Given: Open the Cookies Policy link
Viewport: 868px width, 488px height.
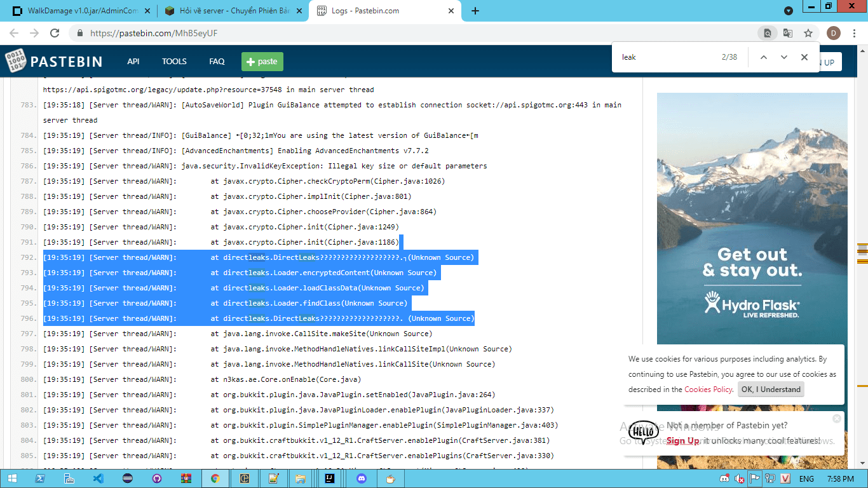Looking at the screenshot, I should [708, 390].
